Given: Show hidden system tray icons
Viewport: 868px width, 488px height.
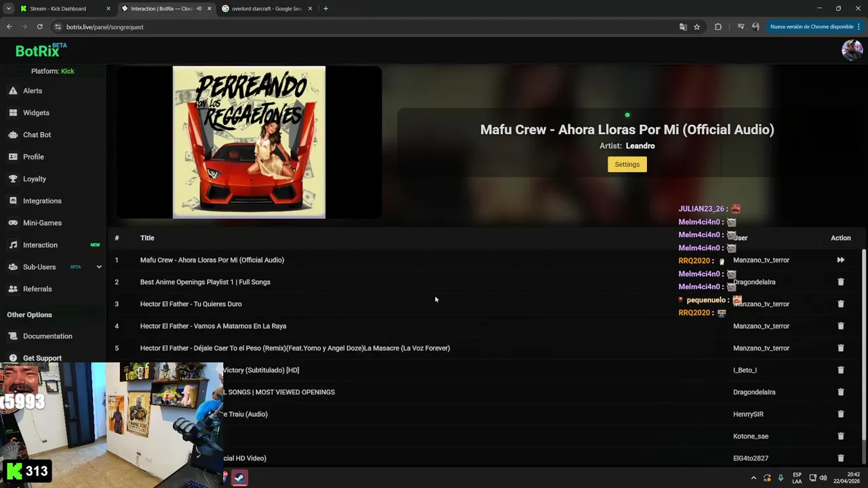Looking at the screenshot, I should click(753, 478).
